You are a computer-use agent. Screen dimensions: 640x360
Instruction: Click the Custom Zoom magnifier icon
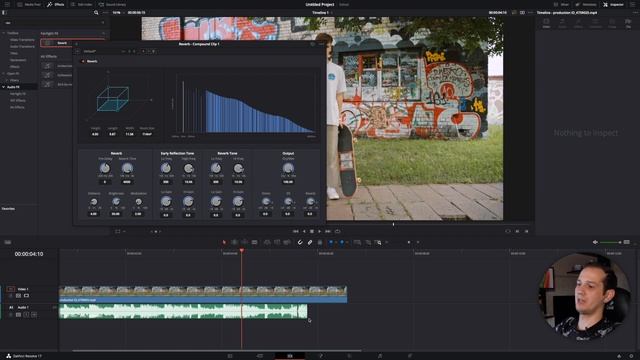[x=378, y=242]
